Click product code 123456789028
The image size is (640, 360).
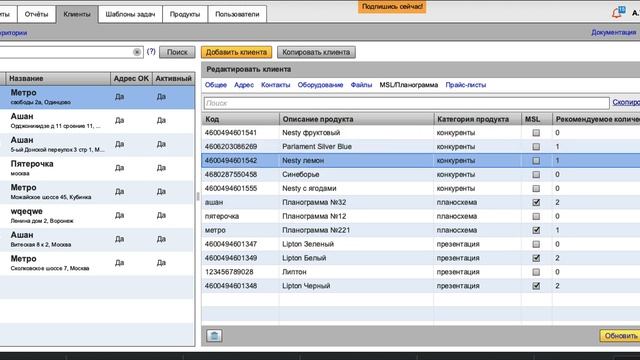point(229,272)
